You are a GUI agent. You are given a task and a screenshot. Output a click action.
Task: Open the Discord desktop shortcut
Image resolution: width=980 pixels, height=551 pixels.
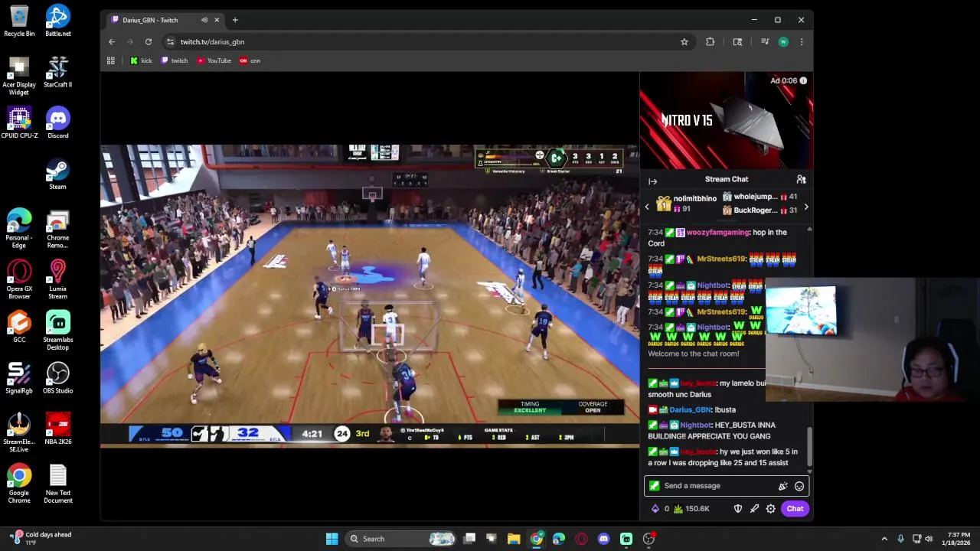(x=57, y=123)
